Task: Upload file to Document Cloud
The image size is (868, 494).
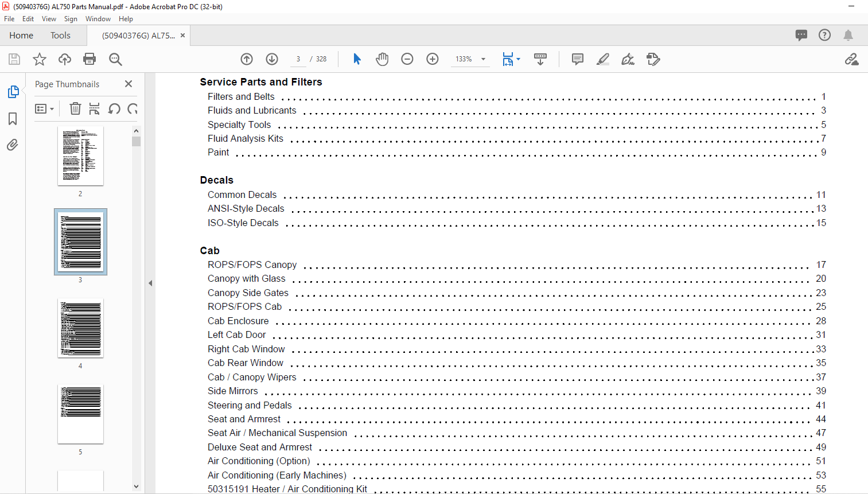Action: [x=65, y=59]
